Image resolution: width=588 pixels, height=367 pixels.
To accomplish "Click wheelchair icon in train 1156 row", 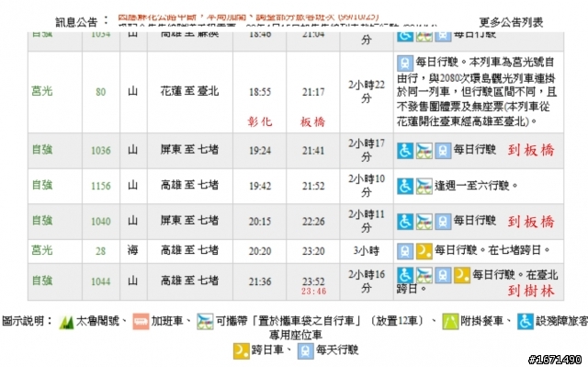I will pos(405,186).
